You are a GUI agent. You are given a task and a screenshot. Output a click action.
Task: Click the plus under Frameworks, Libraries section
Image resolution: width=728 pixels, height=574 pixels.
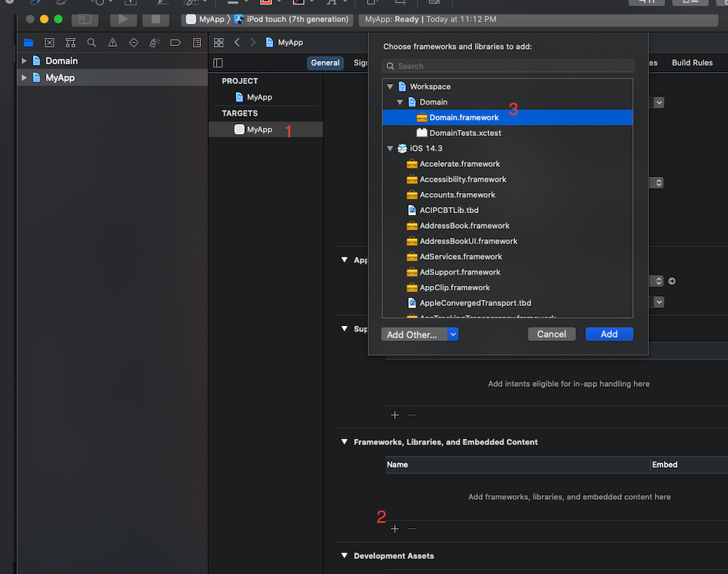click(x=395, y=529)
